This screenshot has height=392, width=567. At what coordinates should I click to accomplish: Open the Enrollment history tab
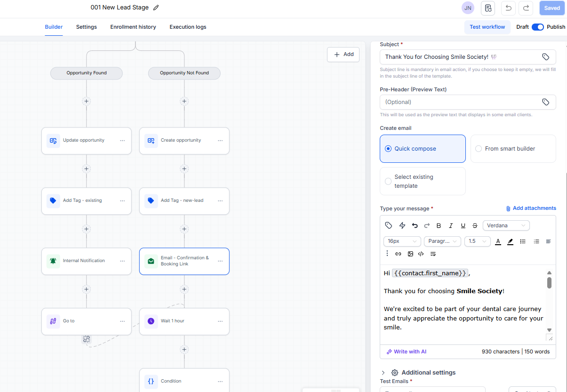[x=133, y=27]
